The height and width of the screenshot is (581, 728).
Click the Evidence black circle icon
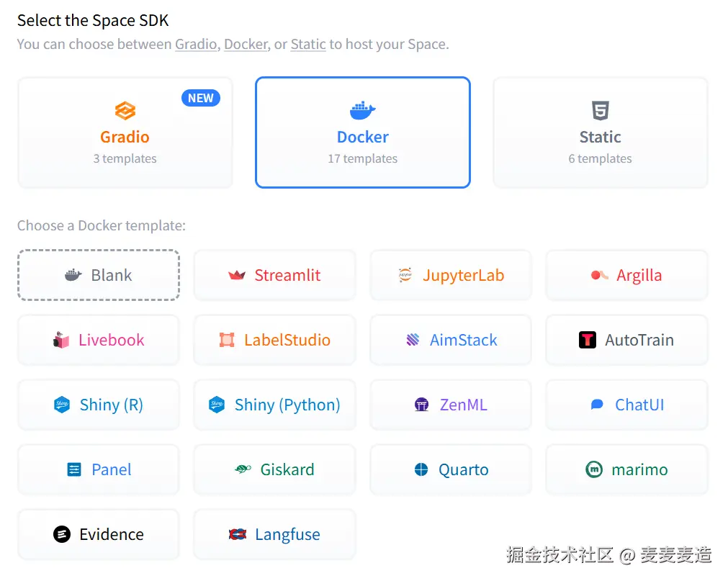[x=62, y=534]
